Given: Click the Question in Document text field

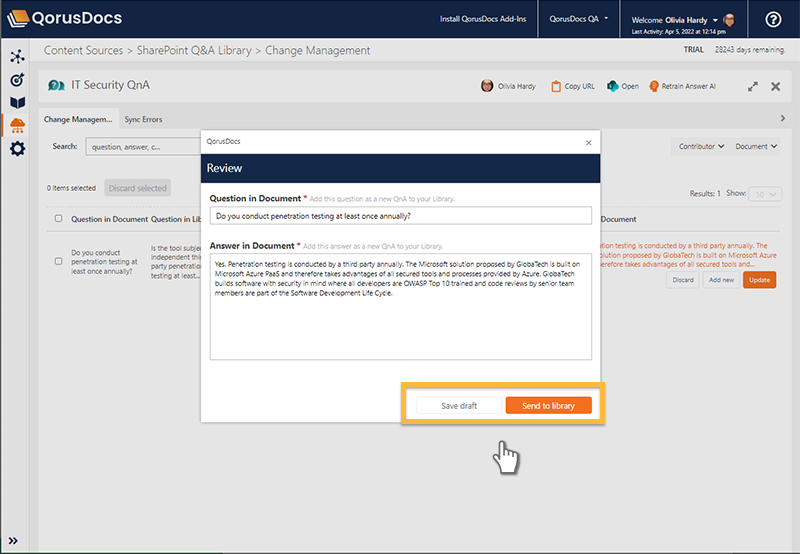Looking at the screenshot, I should 400,215.
